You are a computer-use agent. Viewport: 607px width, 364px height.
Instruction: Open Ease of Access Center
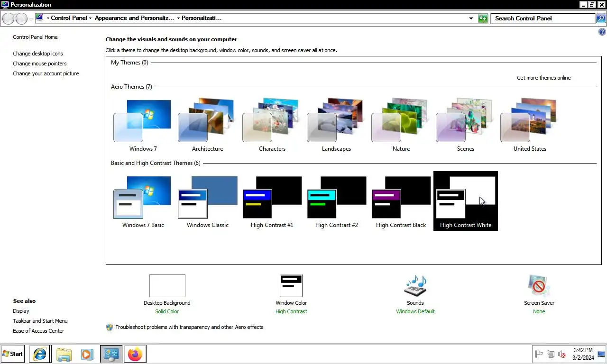[x=38, y=331]
